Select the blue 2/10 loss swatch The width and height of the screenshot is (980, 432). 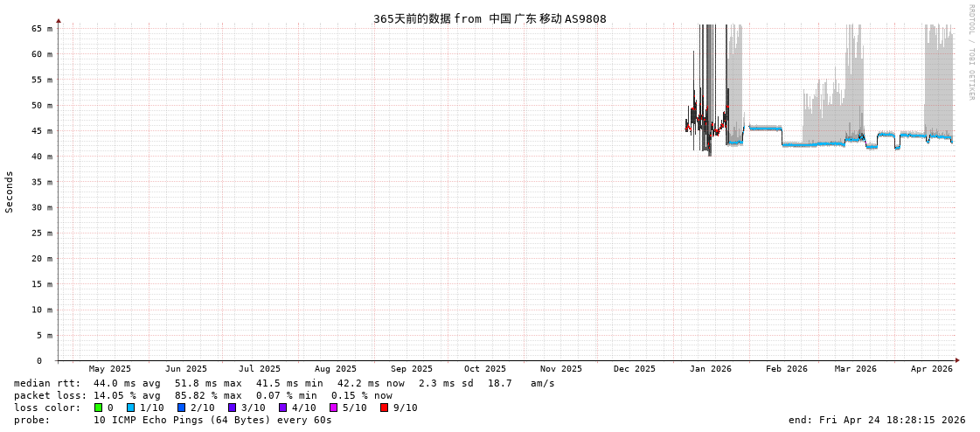pyautogui.click(x=181, y=408)
